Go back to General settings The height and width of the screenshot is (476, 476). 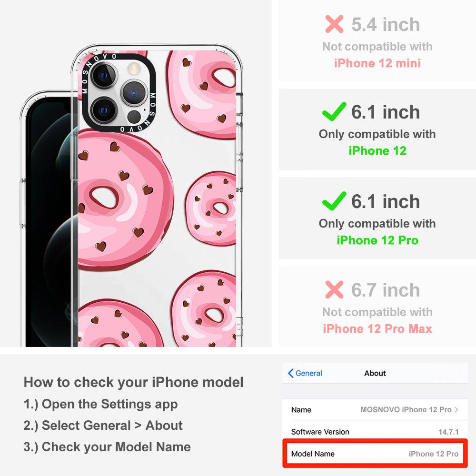[x=305, y=373]
